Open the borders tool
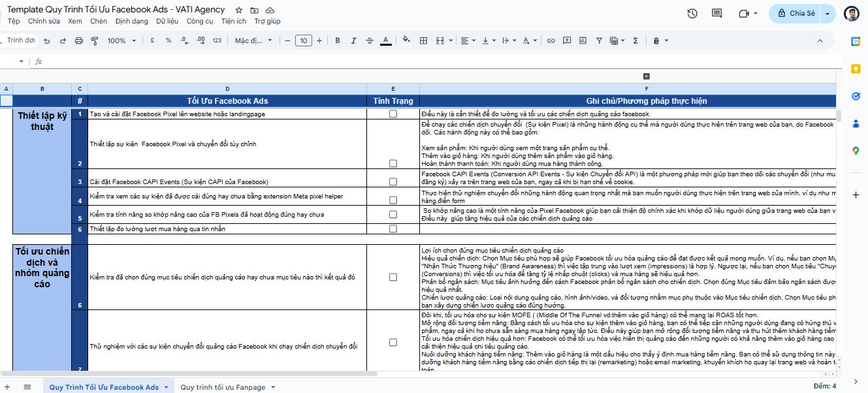The height and width of the screenshot is (393, 868). (423, 40)
